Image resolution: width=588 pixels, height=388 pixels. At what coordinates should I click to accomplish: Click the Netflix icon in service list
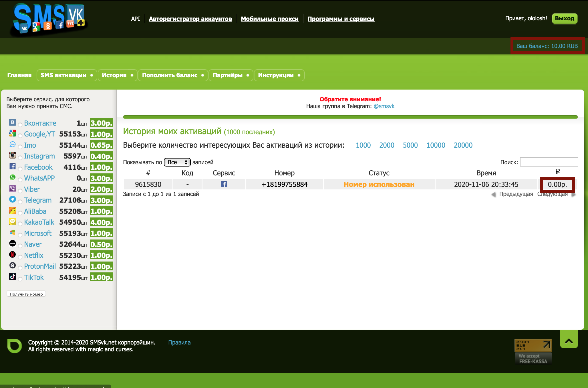point(13,254)
